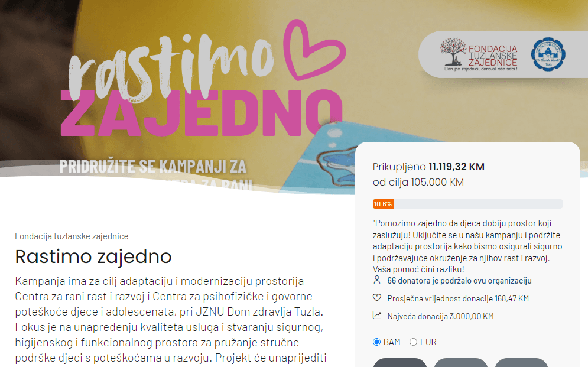Click the Prikupljeno 11.119,32 KM amount
The image size is (588, 367).
pos(428,167)
